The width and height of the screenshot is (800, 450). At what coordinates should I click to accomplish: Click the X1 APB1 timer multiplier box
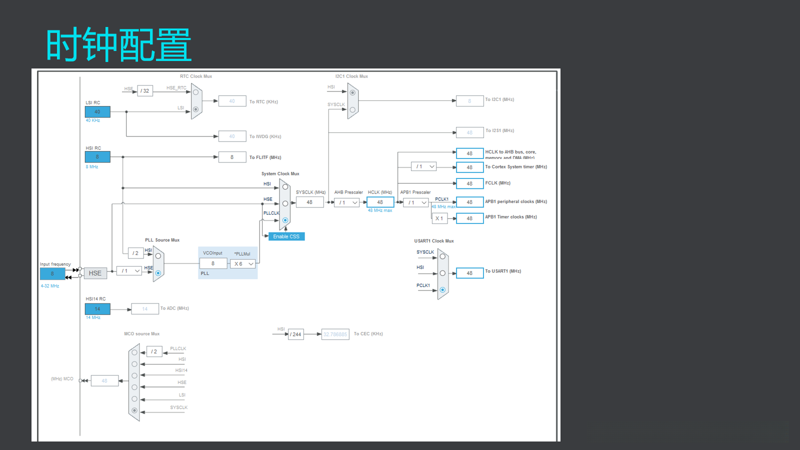[439, 218]
